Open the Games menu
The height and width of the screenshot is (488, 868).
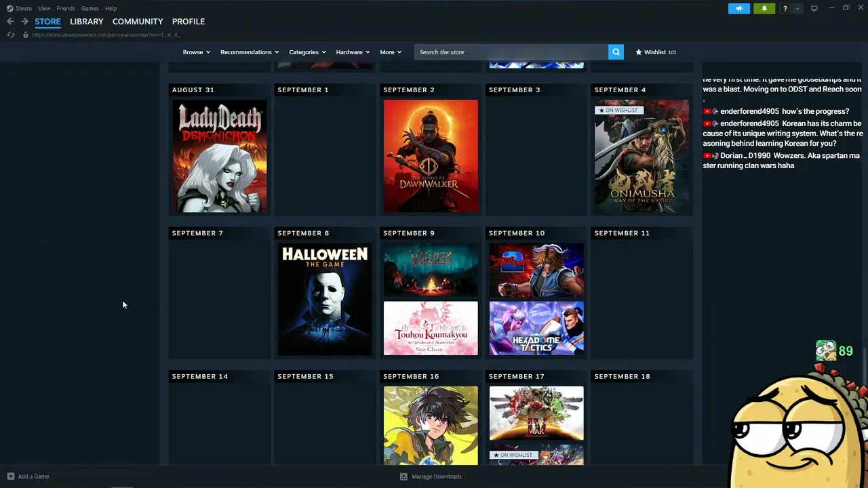click(x=90, y=8)
